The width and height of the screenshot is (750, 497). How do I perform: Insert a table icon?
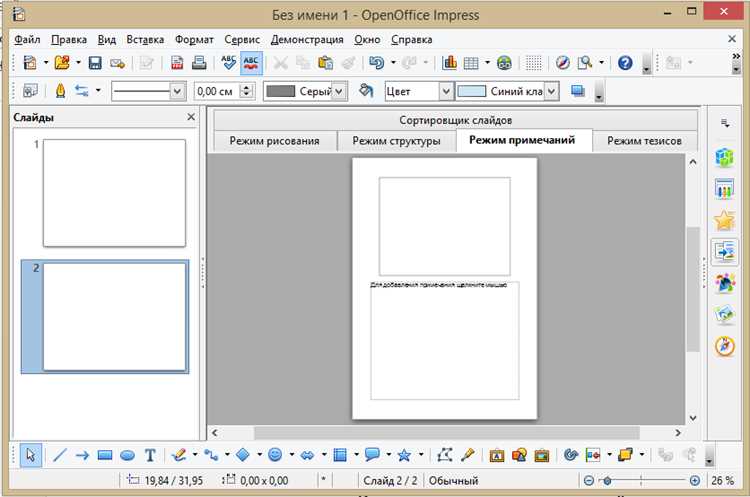pyautogui.click(x=471, y=63)
